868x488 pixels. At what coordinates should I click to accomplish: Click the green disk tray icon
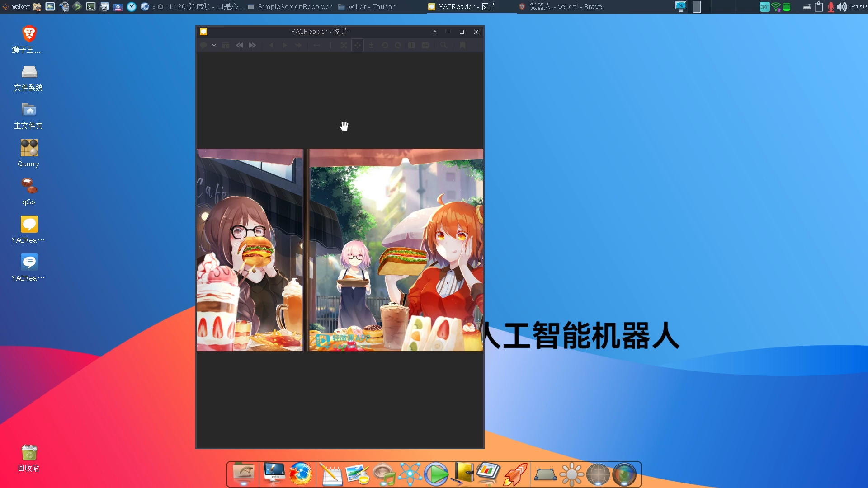pos(787,7)
